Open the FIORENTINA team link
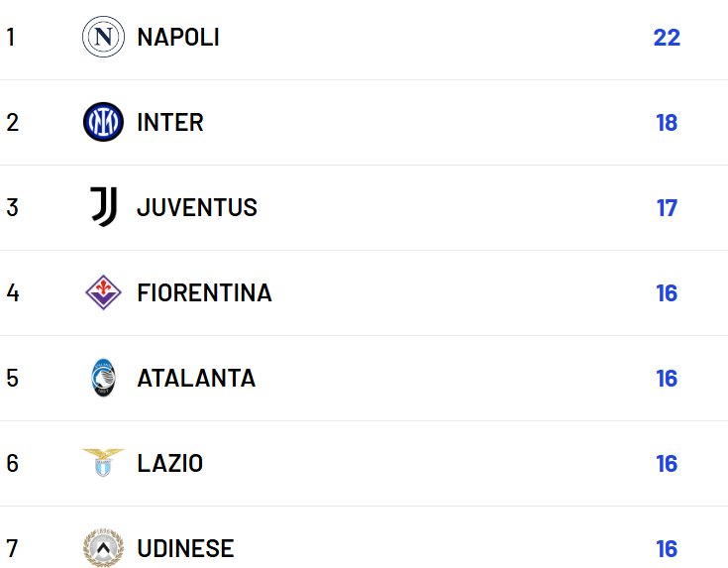 (204, 293)
